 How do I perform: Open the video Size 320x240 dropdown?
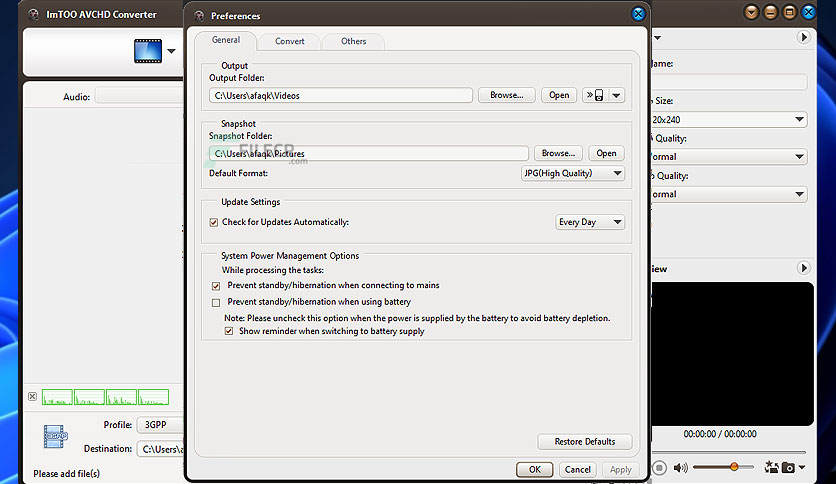728,119
